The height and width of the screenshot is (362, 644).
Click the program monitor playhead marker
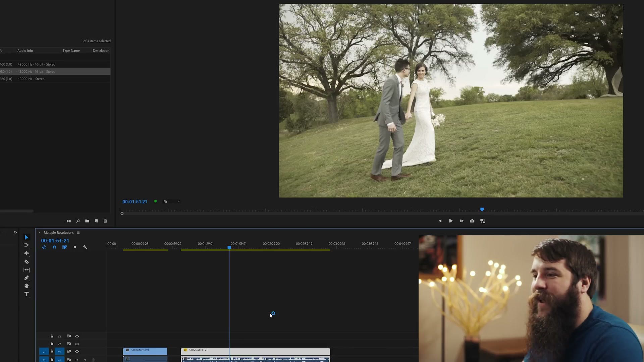pos(482,209)
